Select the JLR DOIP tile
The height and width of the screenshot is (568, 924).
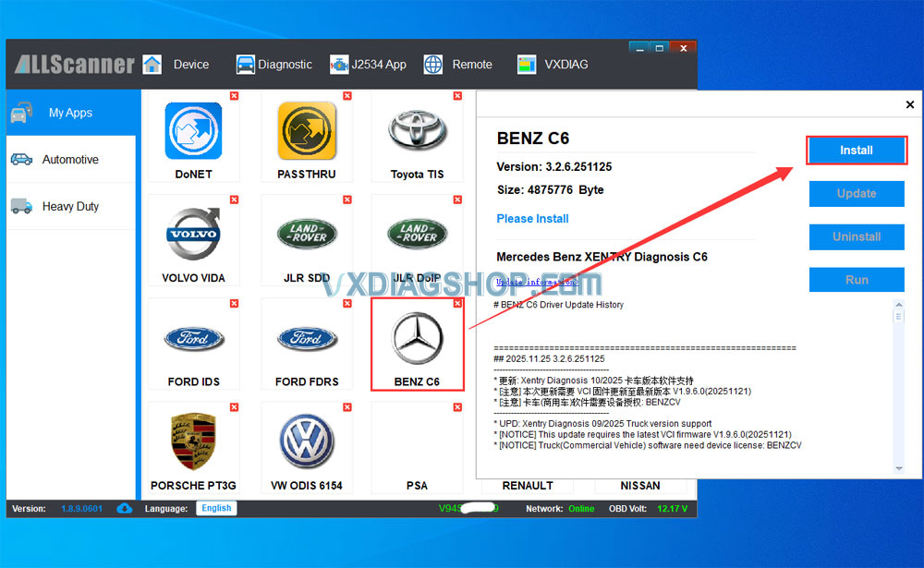click(x=417, y=235)
